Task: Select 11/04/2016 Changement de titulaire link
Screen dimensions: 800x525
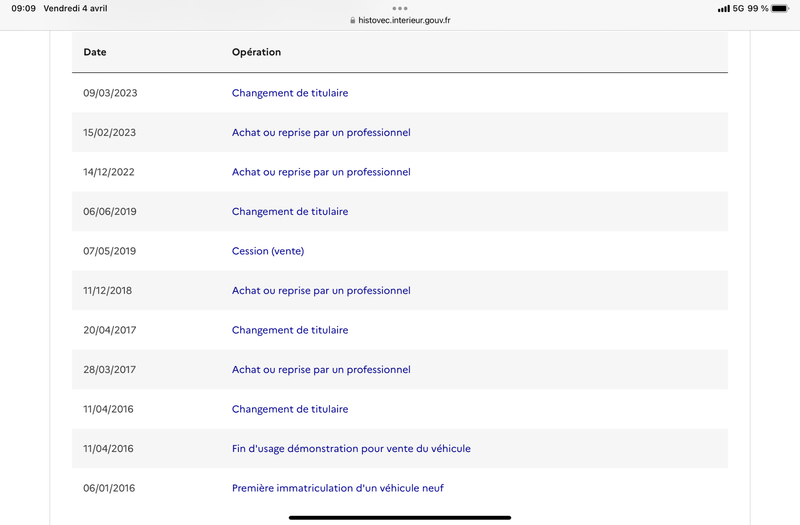Action: (290, 409)
